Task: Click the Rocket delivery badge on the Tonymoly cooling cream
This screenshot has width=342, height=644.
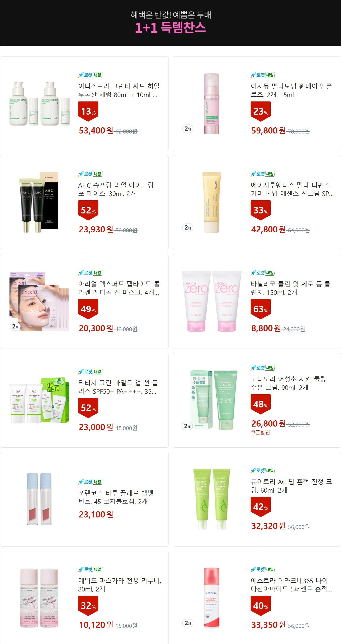Action: (x=263, y=368)
